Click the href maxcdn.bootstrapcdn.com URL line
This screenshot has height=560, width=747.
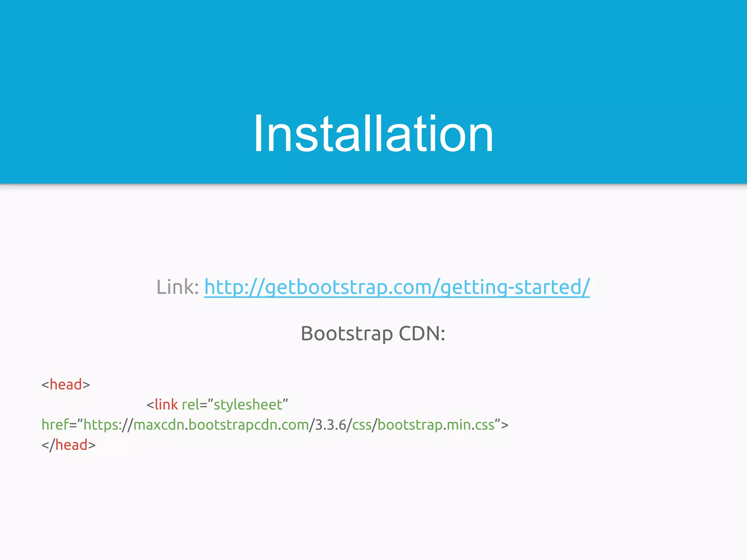pyautogui.click(x=275, y=425)
